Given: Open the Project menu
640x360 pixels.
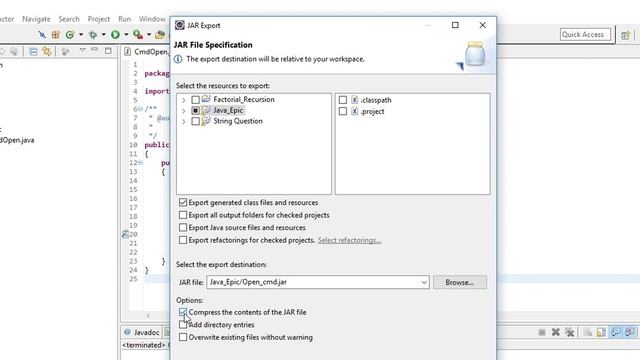Looking at the screenshot, I should click(x=99, y=19).
